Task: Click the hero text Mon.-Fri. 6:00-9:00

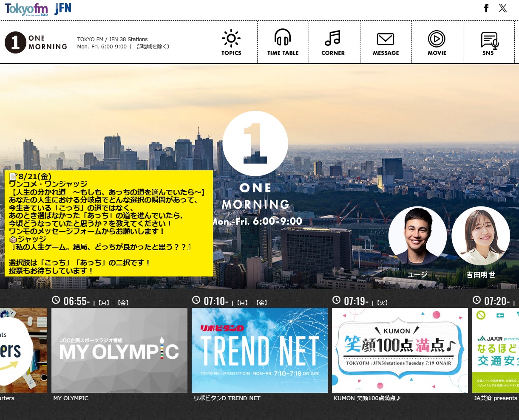Action: pos(257,221)
